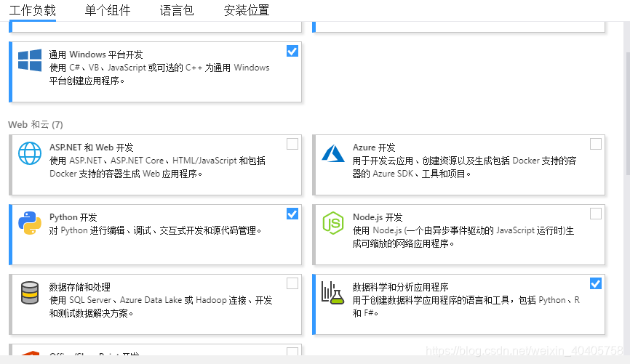Click the Azure logo icon
This screenshot has height=364, width=630.
(x=333, y=154)
